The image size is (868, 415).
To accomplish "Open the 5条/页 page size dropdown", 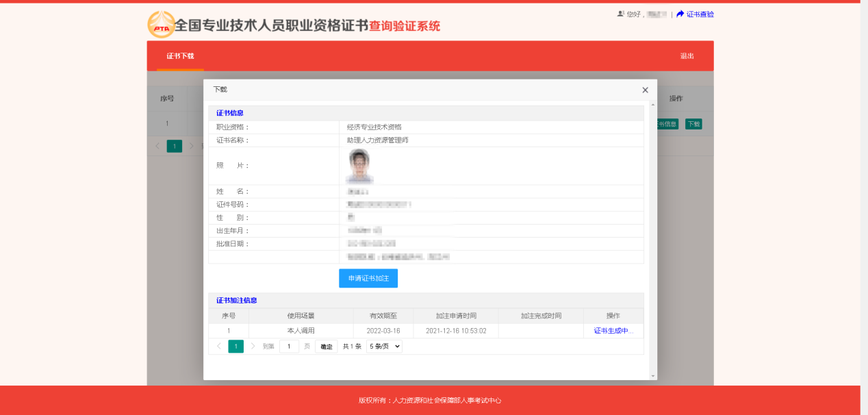I will [x=383, y=346].
